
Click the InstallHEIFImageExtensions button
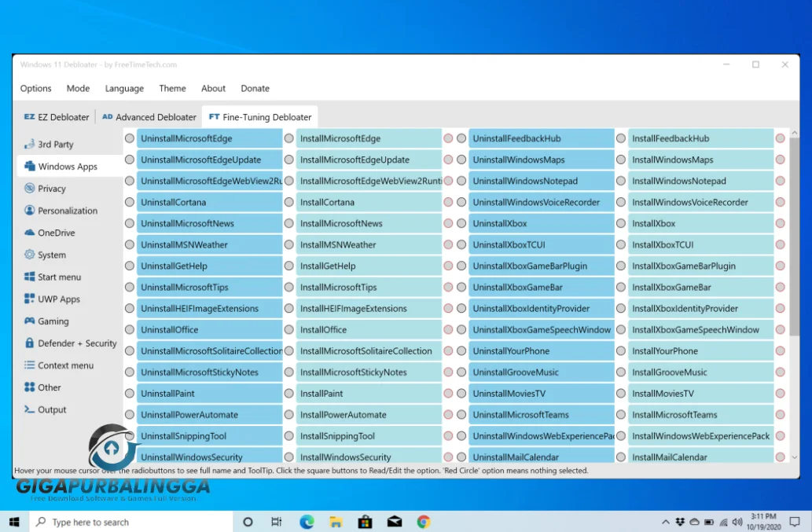[369, 308]
